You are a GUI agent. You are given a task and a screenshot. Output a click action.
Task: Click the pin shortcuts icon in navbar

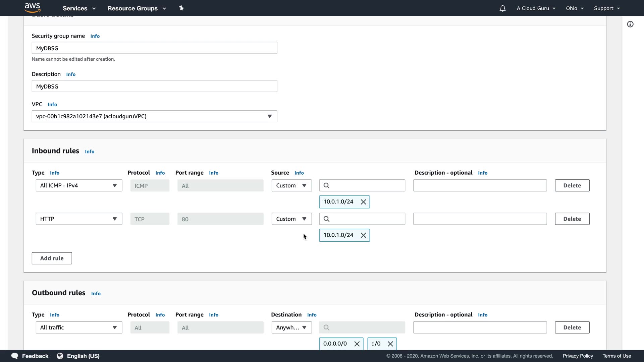point(181,8)
